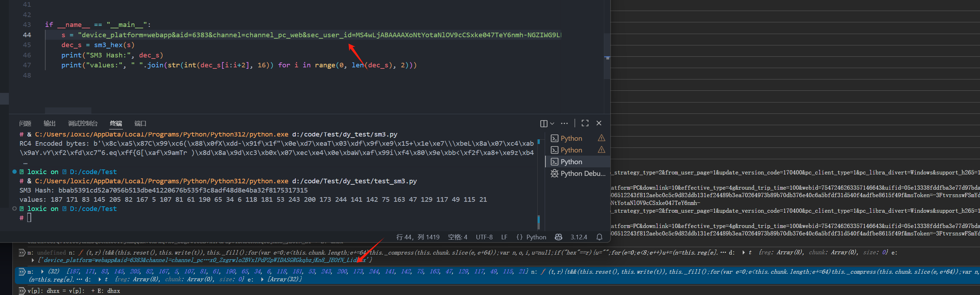Open the launch profile dropdown beside split terminal
The width and height of the screenshot is (980, 295).
tap(553, 123)
